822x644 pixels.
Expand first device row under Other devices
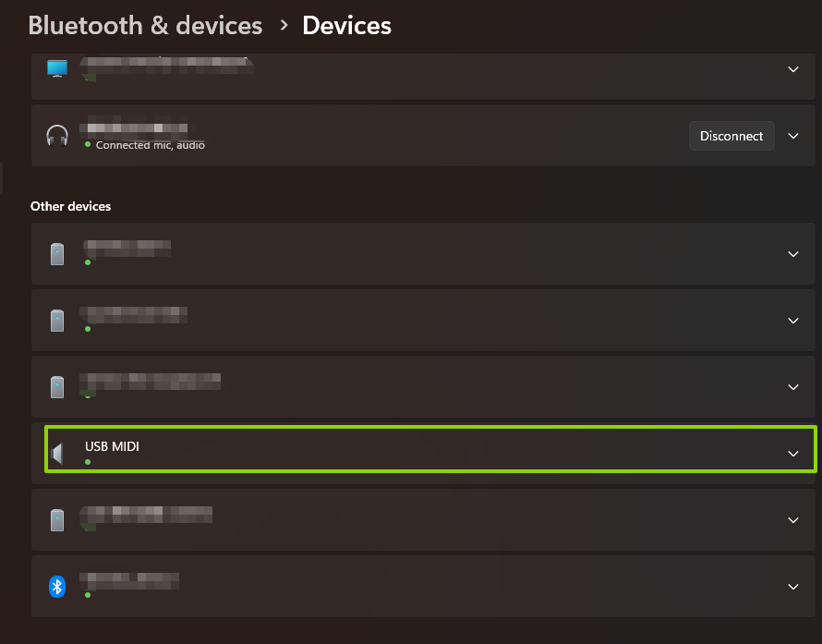click(x=792, y=254)
